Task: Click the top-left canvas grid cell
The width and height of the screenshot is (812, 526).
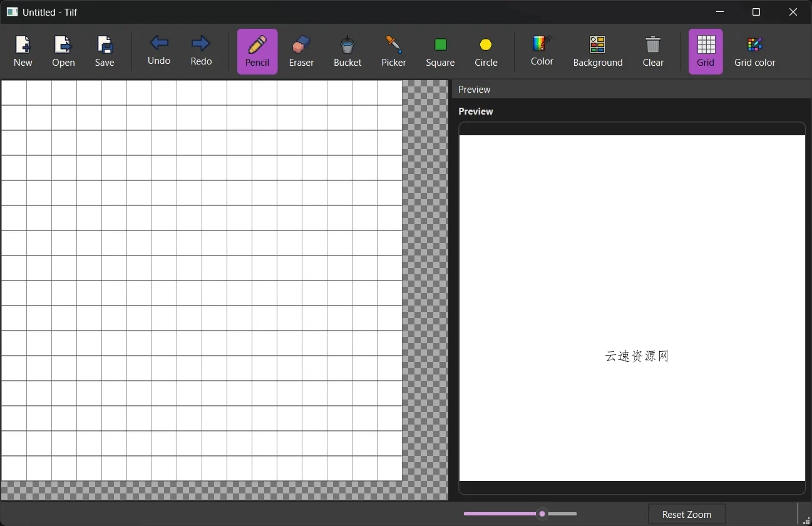Action: [x=14, y=93]
